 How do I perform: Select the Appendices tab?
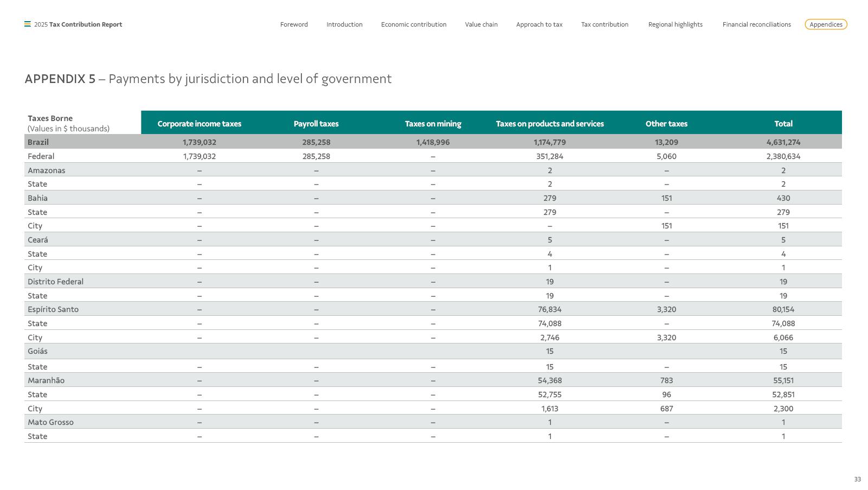coord(826,24)
